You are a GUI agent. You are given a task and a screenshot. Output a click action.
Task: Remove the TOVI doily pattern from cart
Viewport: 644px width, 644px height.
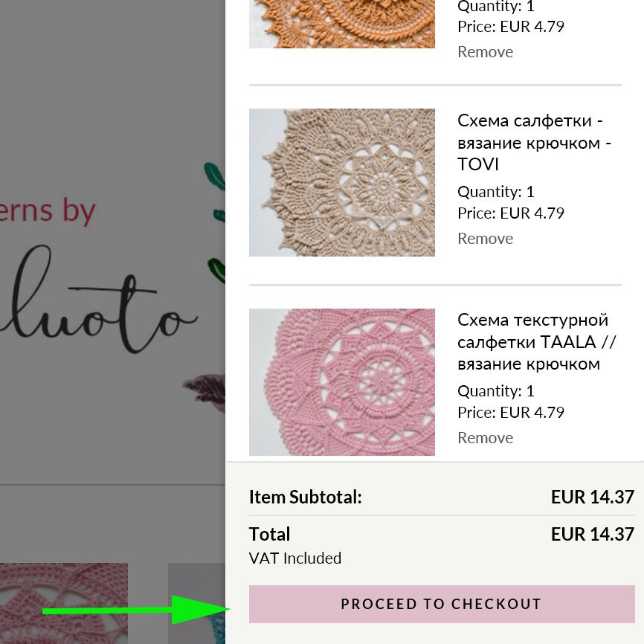pyautogui.click(x=485, y=239)
